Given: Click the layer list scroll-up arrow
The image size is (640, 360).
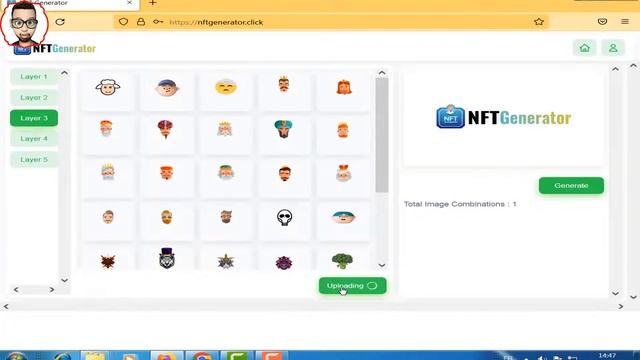Looking at the screenshot, I should (64, 73).
